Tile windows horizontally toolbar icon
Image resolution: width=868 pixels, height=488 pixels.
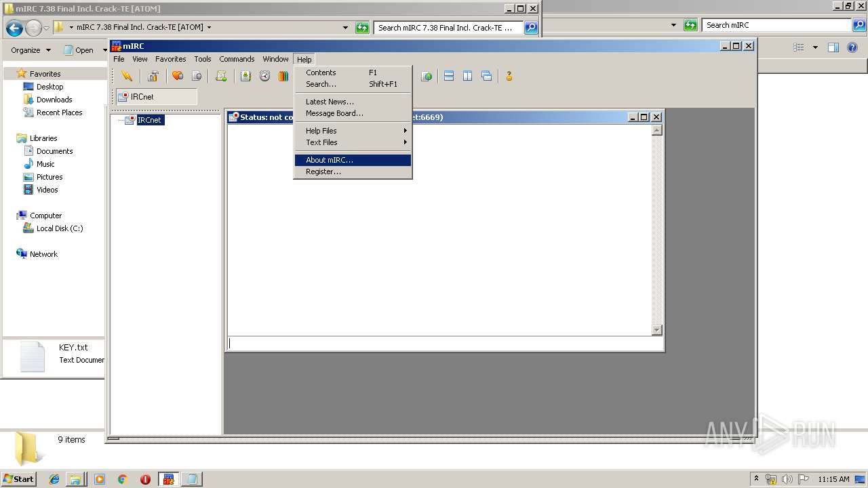click(449, 76)
